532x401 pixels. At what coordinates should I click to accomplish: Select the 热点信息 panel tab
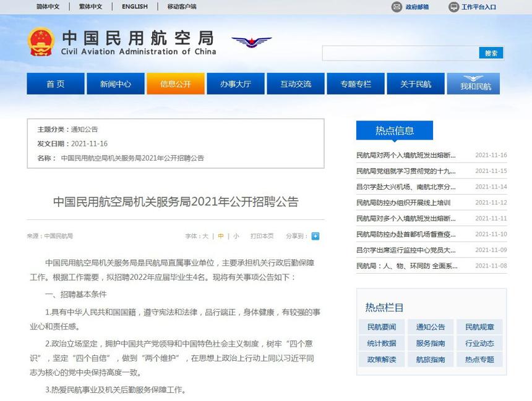click(395, 130)
